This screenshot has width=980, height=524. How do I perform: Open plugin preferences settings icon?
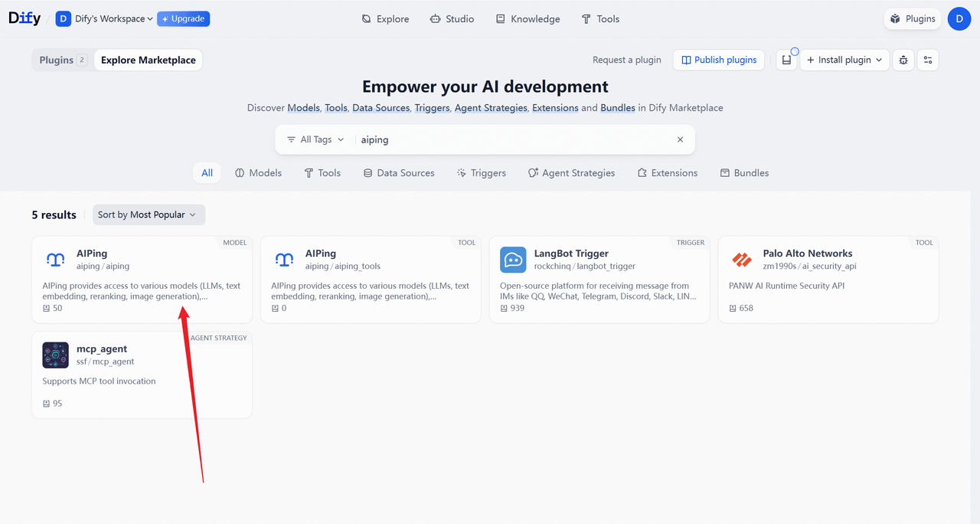coord(927,60)
